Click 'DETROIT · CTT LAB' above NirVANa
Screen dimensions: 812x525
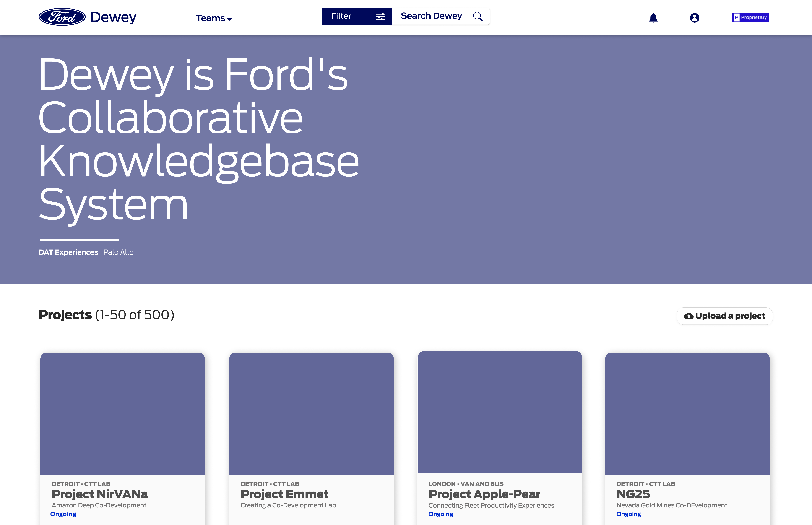81,484
